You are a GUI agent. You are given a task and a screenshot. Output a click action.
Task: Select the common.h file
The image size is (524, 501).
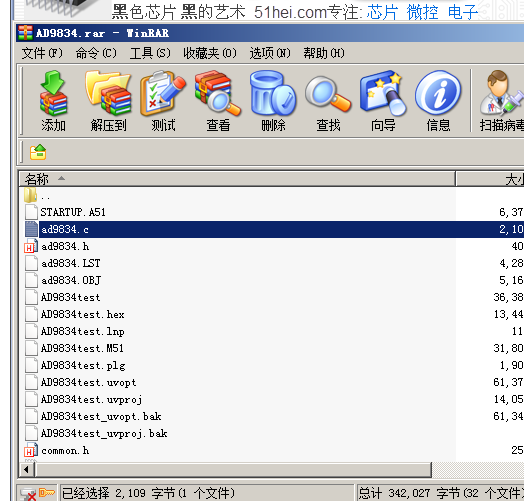pyautogui.click(x=65, y=451)
